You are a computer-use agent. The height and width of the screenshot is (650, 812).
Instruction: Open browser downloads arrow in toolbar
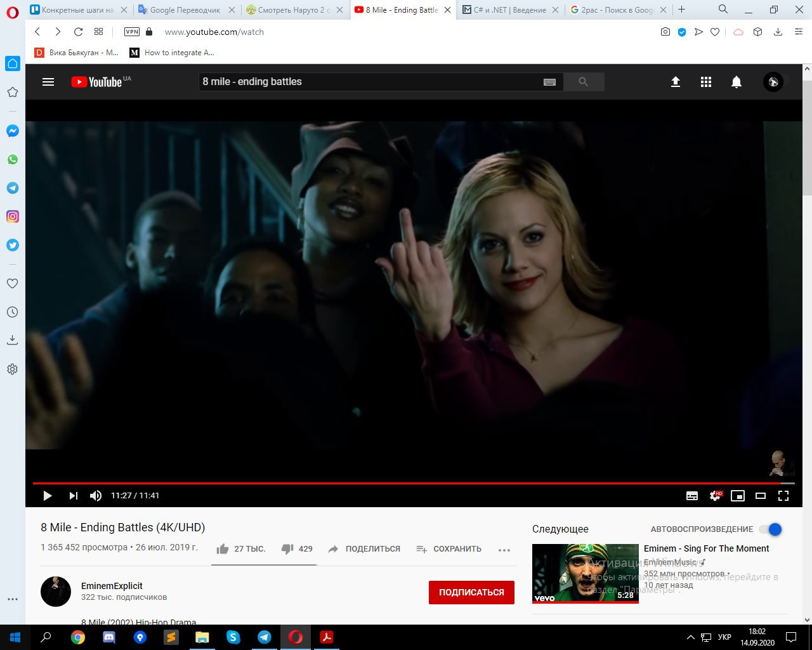(x=778, y=32)
